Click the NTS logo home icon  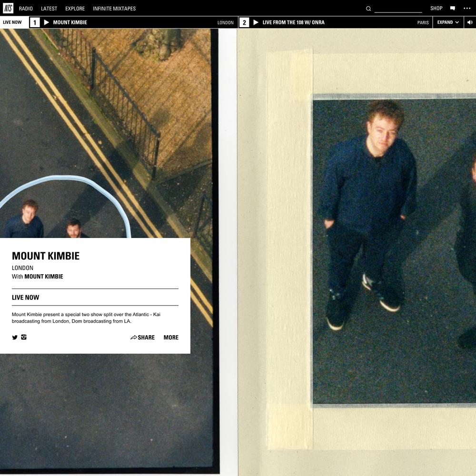tap(8, 8)
